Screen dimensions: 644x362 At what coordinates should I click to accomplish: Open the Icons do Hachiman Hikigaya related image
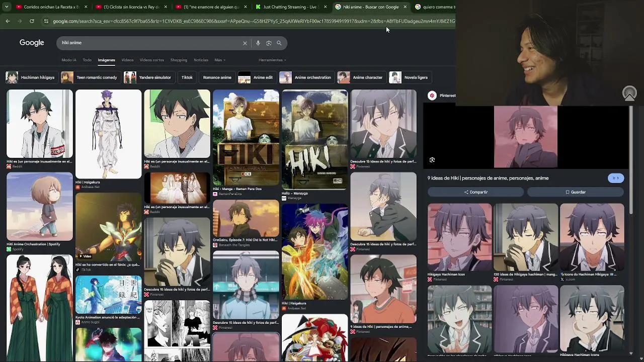pyautogui.click(x=592, y=237)
